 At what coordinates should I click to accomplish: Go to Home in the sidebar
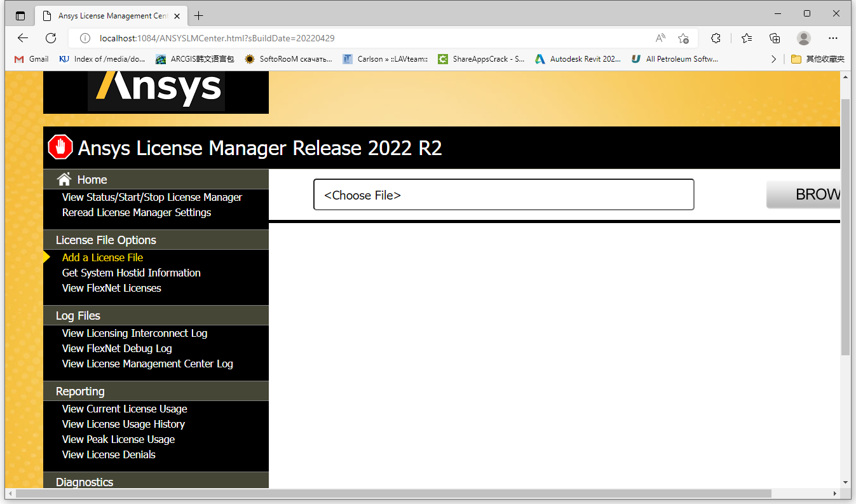pyautogui.click(x=92, y=180)
